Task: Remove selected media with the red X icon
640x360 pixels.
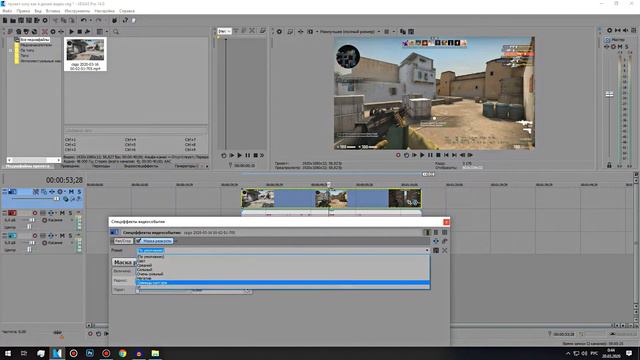Action: tap(45, 31)
